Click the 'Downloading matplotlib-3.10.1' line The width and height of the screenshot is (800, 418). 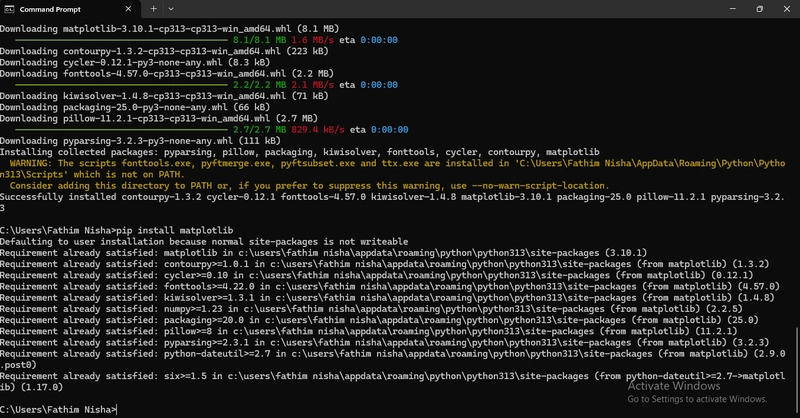click(169, 29)
